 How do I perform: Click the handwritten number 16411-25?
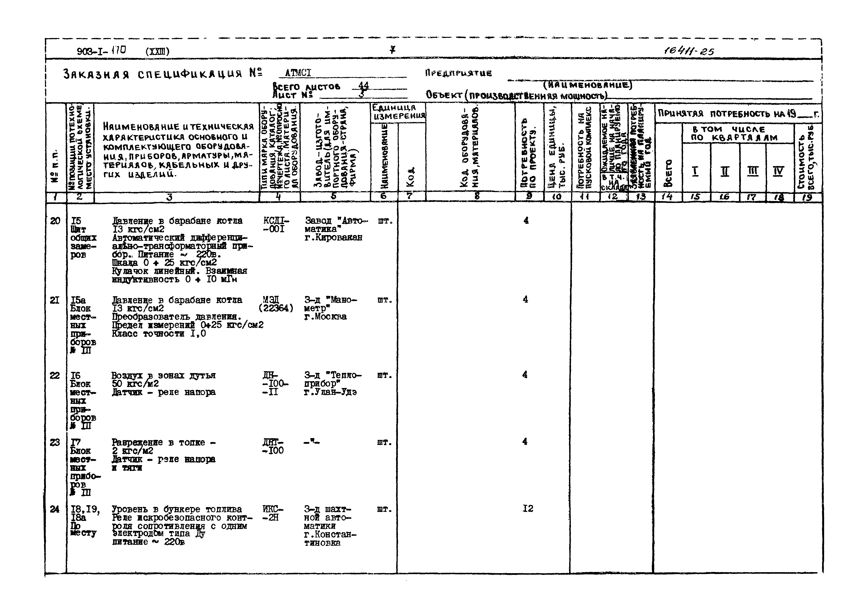690,51
